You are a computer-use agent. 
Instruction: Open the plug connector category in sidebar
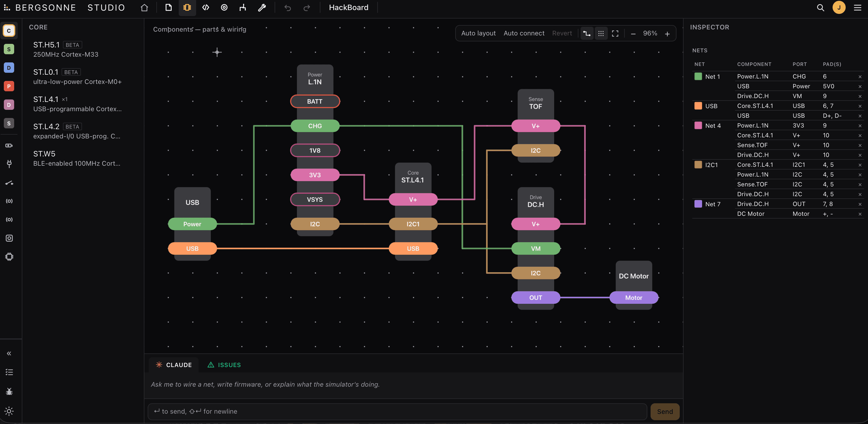(x=9, y=164)
